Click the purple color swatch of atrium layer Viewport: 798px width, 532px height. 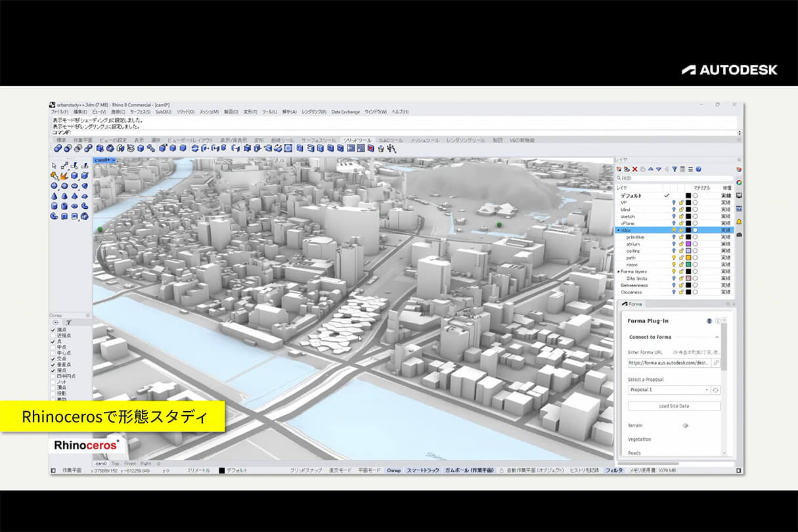[688, 244]
